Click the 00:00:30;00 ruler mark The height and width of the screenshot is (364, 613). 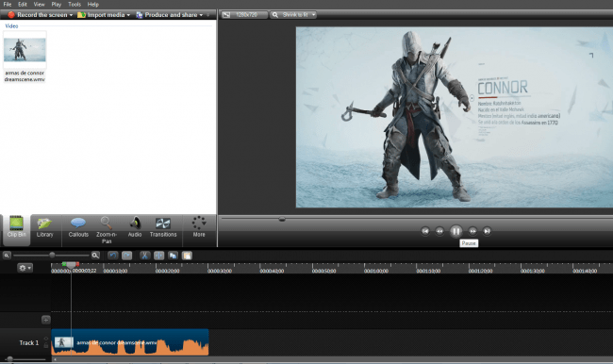point(220,271)
